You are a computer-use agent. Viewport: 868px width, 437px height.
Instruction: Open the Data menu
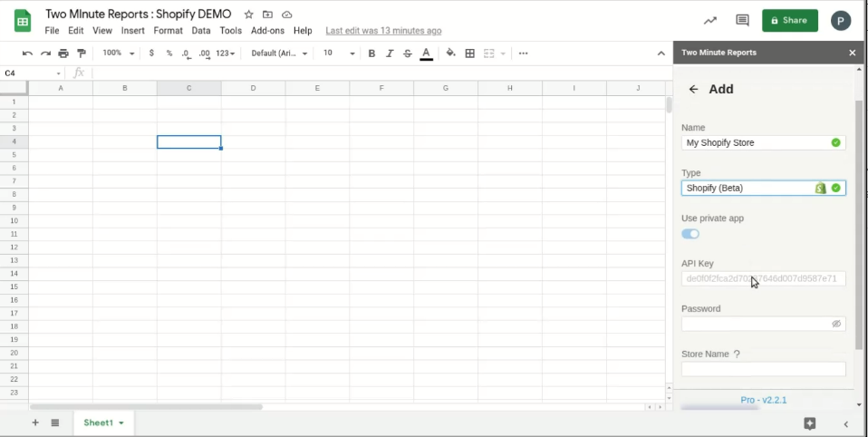tap(201, 31)
